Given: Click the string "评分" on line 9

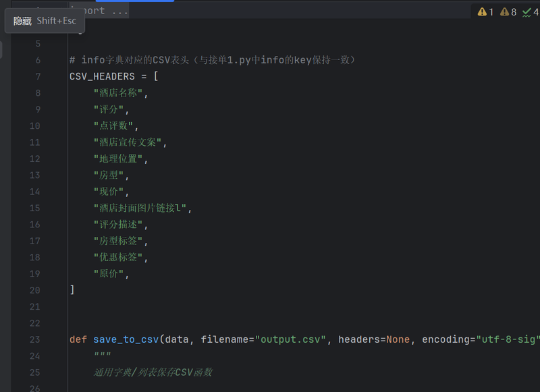Looking at the screenshot, I should [x=109, y=109].
